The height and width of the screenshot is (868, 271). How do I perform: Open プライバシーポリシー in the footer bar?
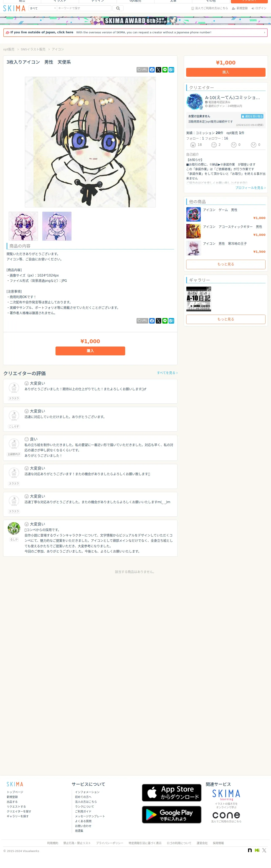pyautogui.click(x=110, y=843)
